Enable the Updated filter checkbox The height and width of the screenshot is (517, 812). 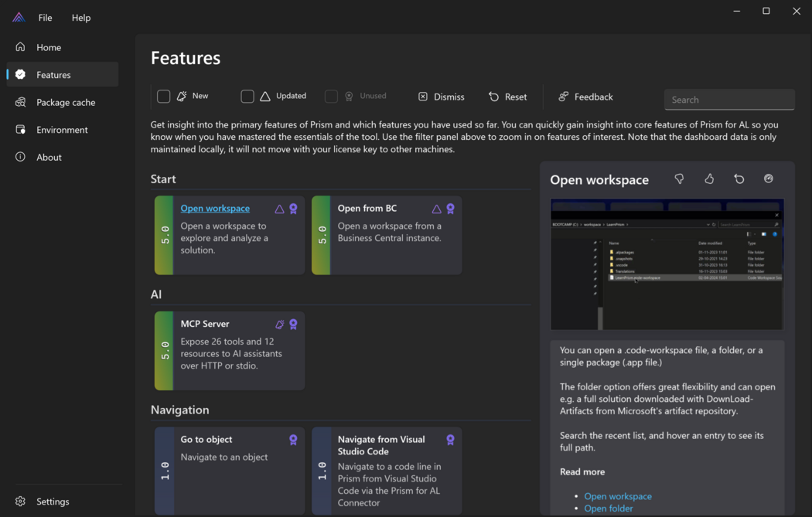(x=247, y=97)
